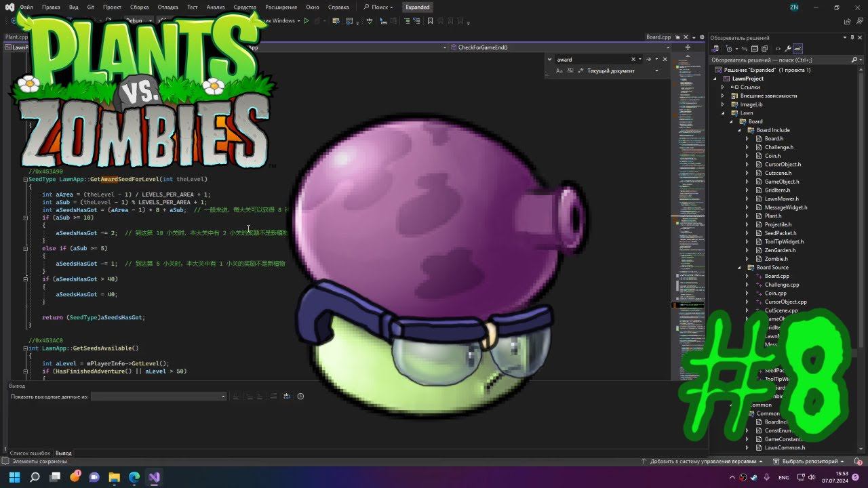Collapse GetAwardSeedForLevel code outline

pyautogui.click(x=25, y=180)
